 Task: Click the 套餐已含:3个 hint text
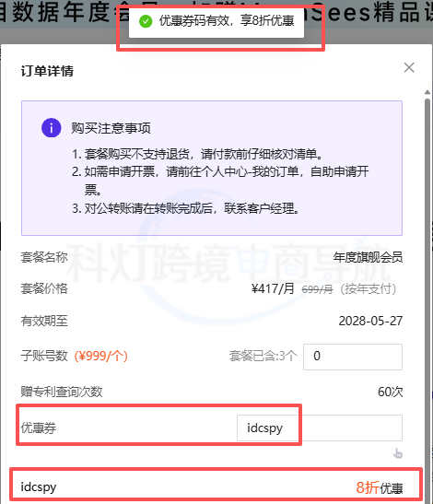click(x=263, y=356)
